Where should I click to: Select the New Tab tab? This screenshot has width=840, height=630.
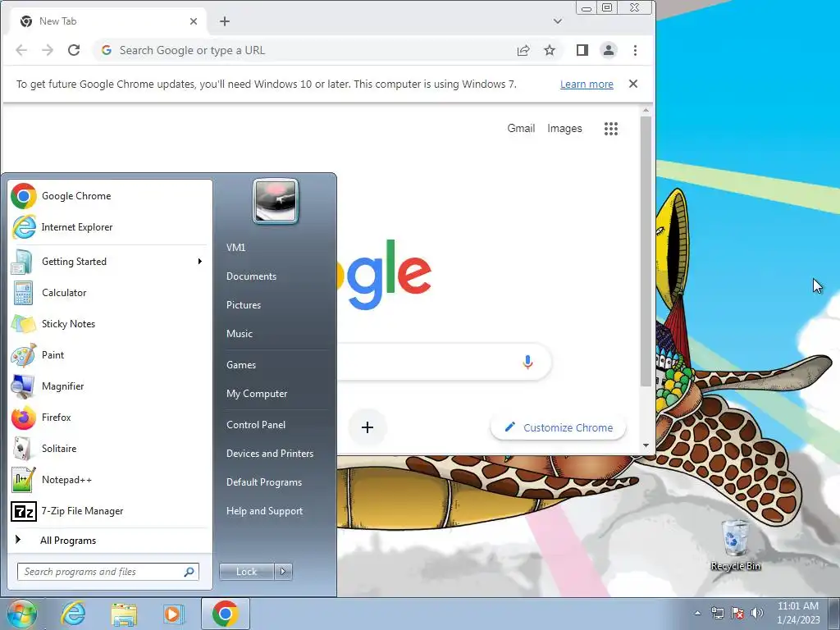tap(107, 21)
